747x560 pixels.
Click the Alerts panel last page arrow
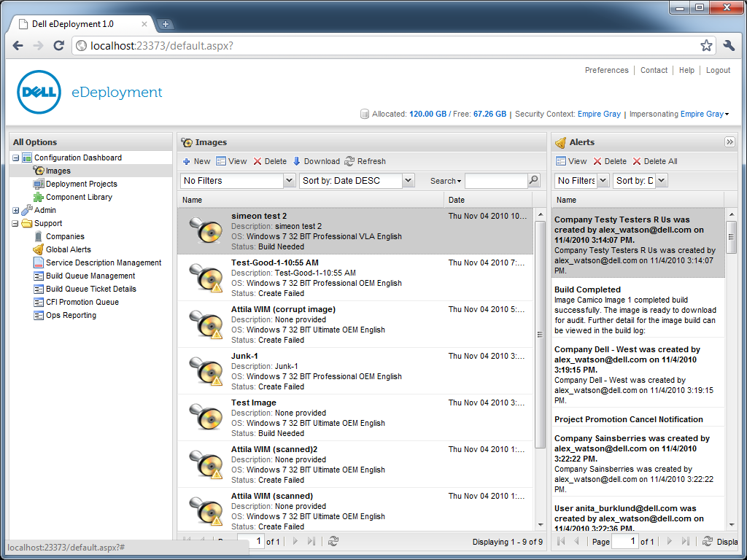point(685,541)
